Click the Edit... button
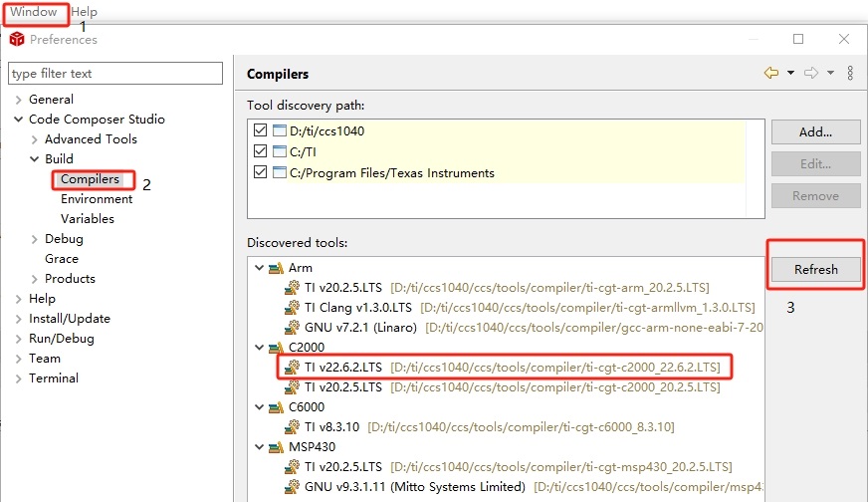 tap(815, 164)
